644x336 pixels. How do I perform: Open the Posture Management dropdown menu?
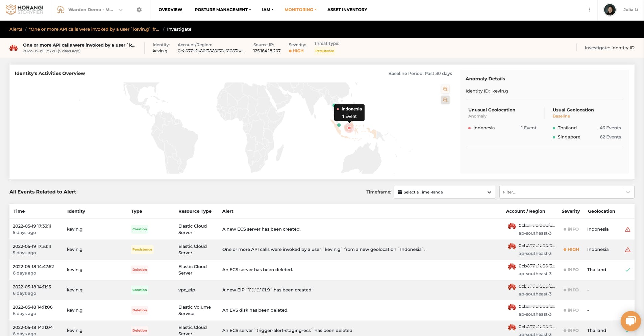(x=223, y=10)
